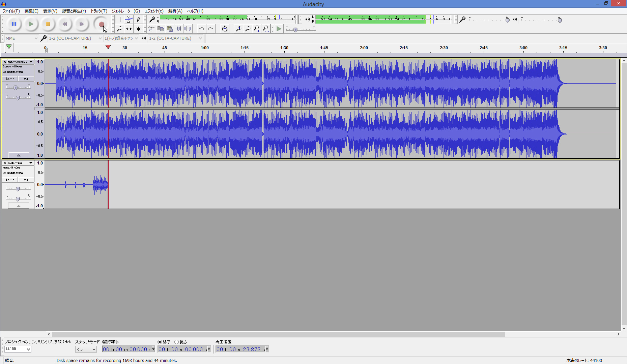Viewport: 627px width, 364px height.
Task: Select the Draw pencil tool
Action: click(138, 20)
